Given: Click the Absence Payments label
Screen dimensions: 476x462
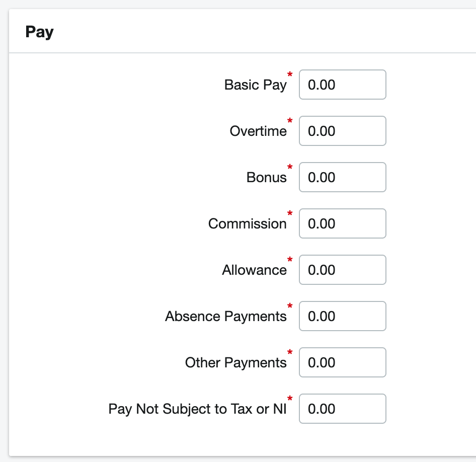Looking at the screenshot, I should (225, 316).
